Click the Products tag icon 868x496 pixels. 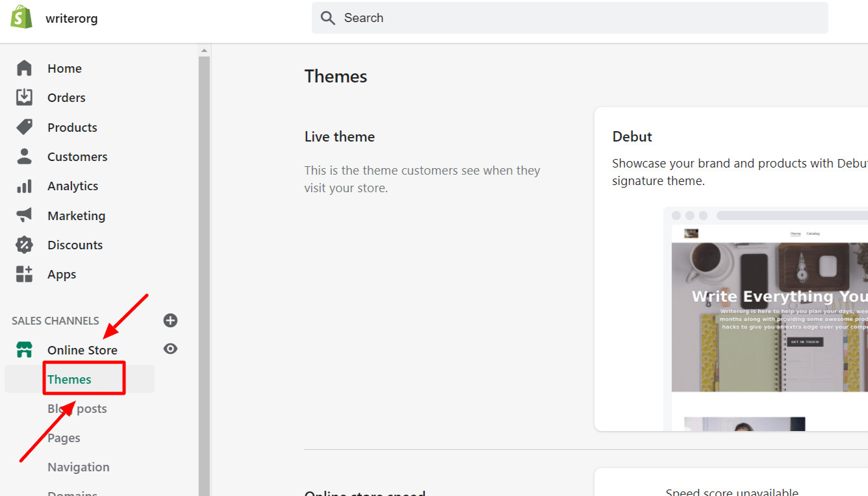24,127
